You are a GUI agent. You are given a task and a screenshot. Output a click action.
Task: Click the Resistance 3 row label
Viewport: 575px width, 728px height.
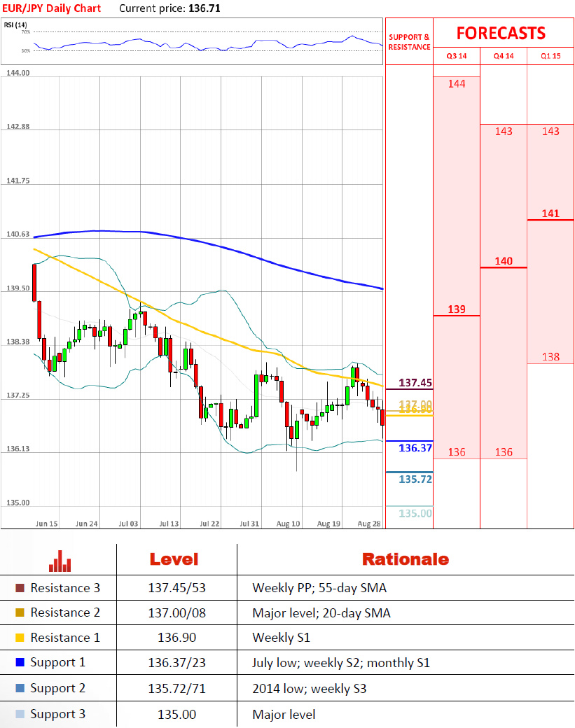[x=65, y=588]
